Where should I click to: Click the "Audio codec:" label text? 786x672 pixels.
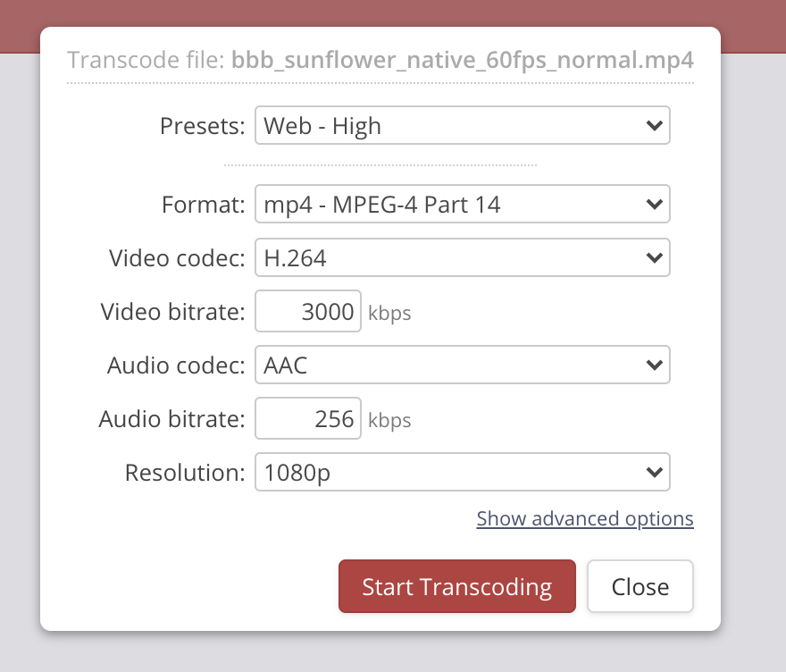coord(176,365)
